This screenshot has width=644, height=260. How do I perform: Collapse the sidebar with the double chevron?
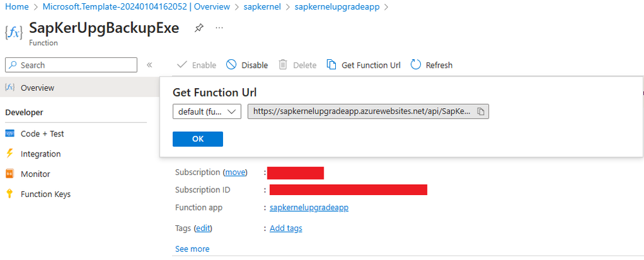click(x=150, y=65)
